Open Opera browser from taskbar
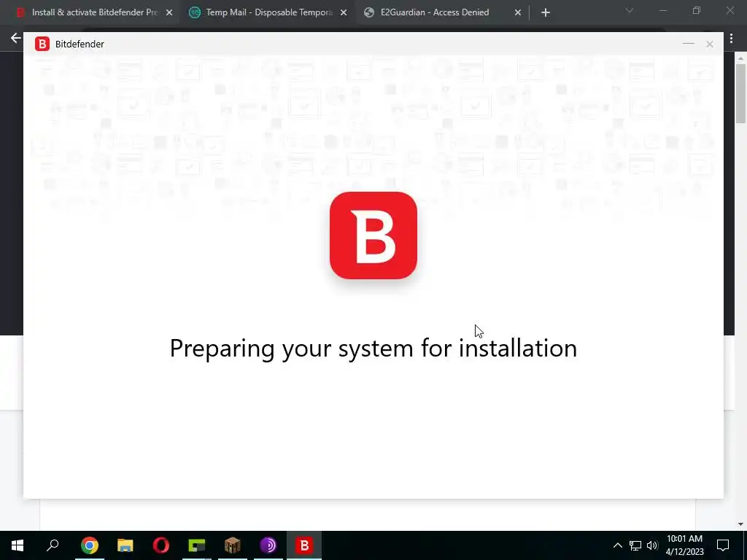Image resolution: width=747 pixels, height=560 pixels. 161,545
